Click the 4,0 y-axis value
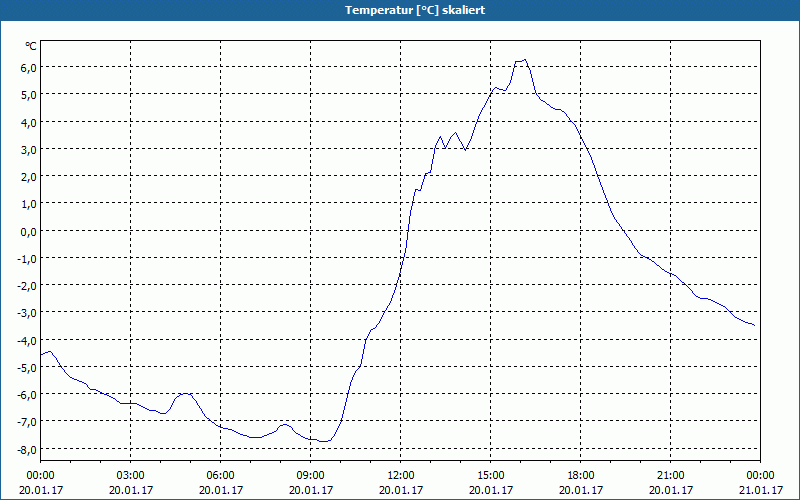This screenshot has height=500, width=800. coord(29,122)
